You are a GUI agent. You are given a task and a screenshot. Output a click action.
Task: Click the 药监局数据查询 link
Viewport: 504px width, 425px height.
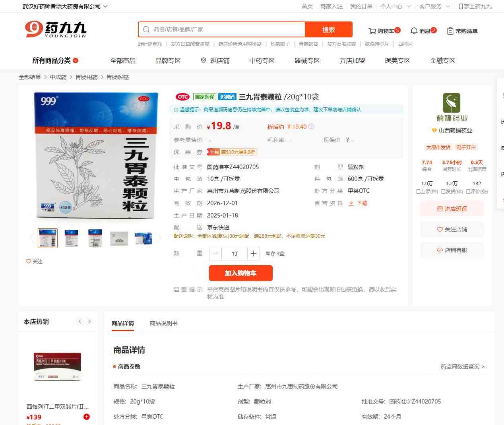462,367
